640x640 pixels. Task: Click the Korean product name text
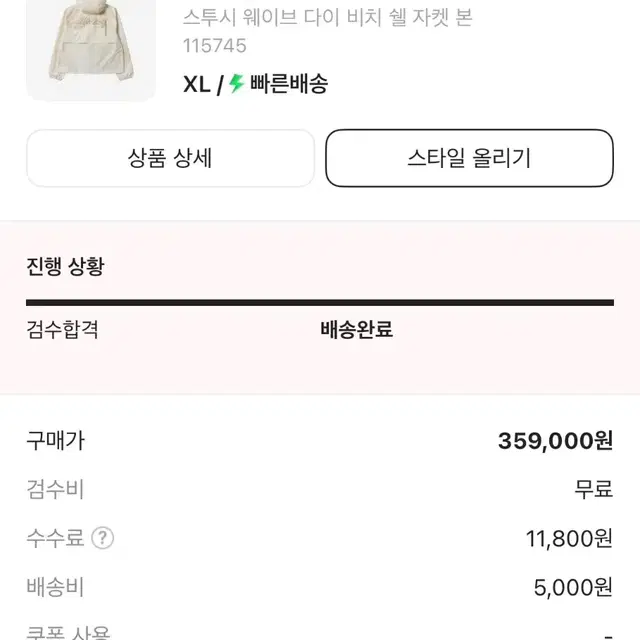click(x=327, y=18)
